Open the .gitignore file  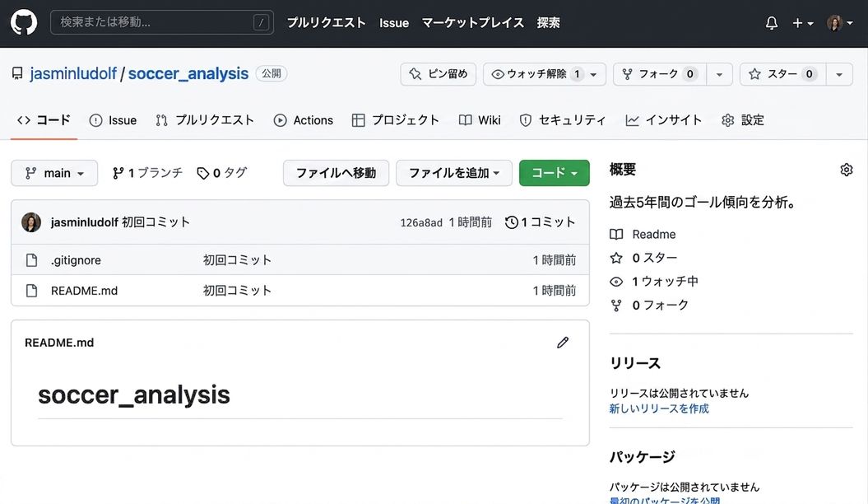76,260
